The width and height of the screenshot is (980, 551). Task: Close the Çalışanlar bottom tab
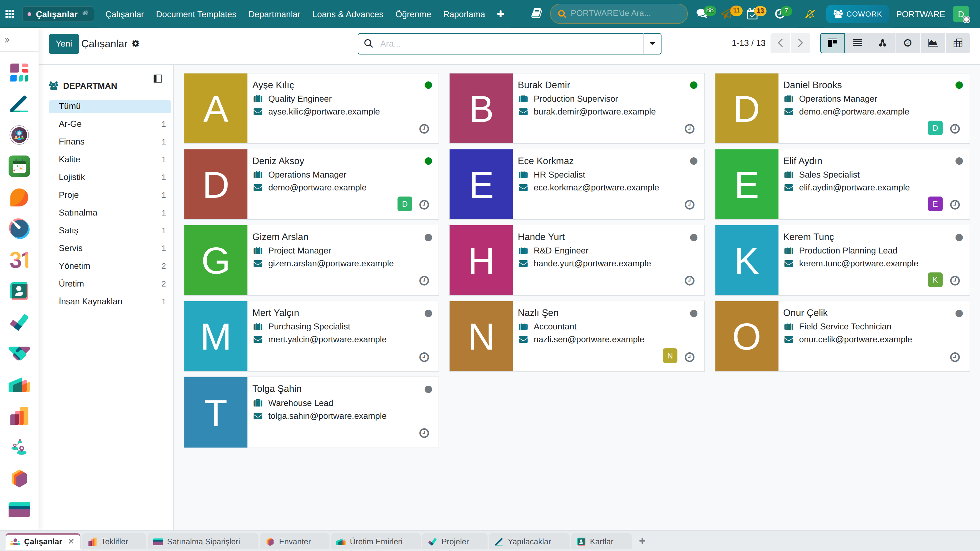pos(71,542)
